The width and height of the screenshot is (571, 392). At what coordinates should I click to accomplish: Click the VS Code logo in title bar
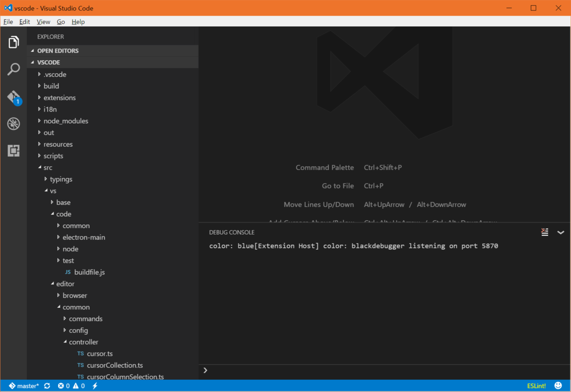click(8, 8)
